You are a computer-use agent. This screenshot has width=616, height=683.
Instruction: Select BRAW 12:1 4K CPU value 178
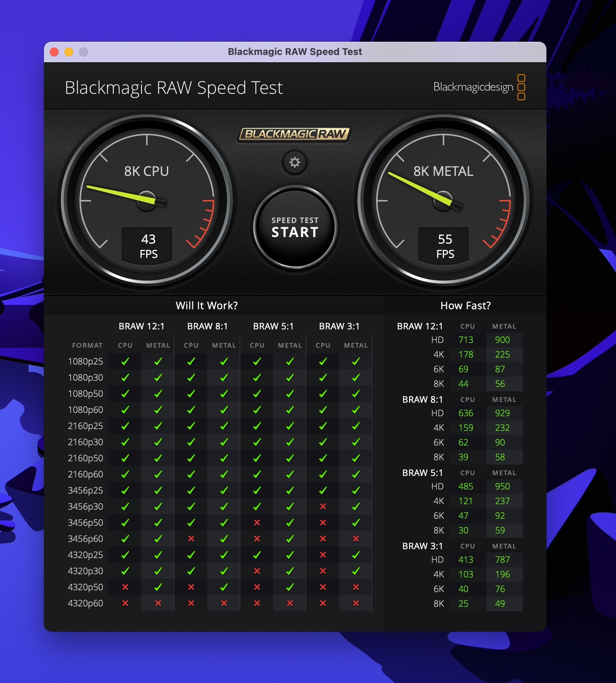click(466, 355)
